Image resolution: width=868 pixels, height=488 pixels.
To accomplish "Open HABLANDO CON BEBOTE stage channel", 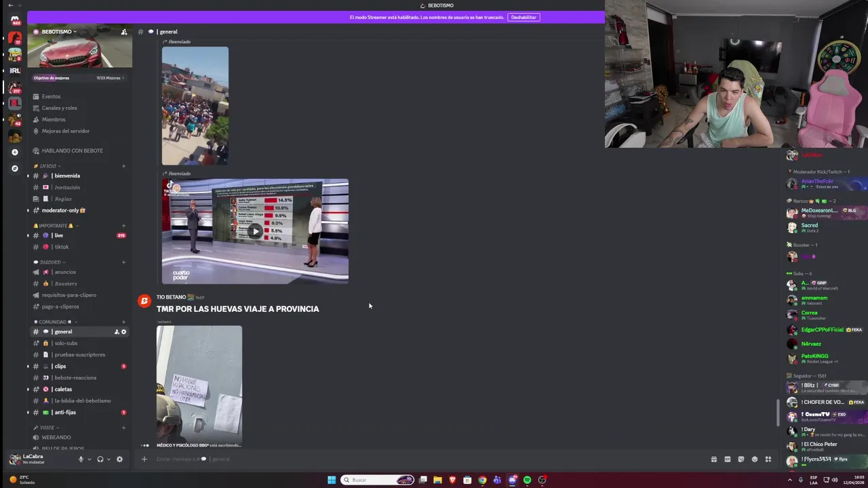I will (80, 150).
